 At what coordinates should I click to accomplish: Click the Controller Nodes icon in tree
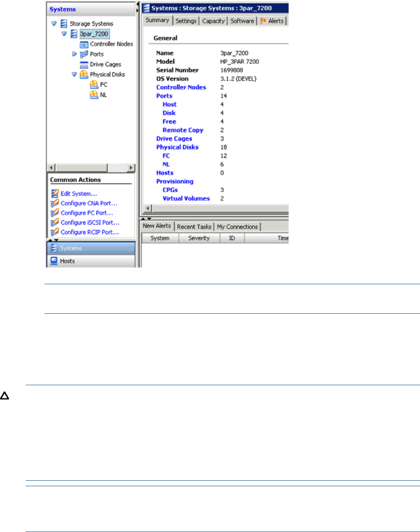coord(84,44)
